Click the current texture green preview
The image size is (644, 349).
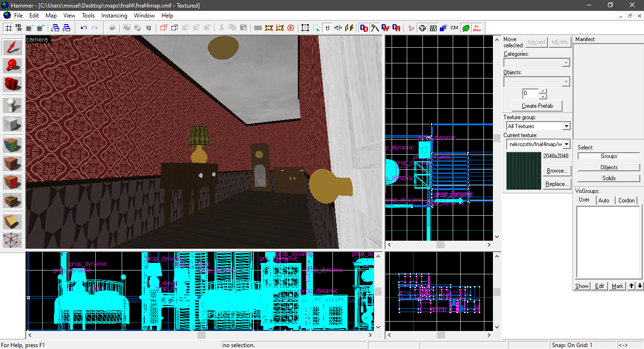pyautogui.click(x=524, y=171)
